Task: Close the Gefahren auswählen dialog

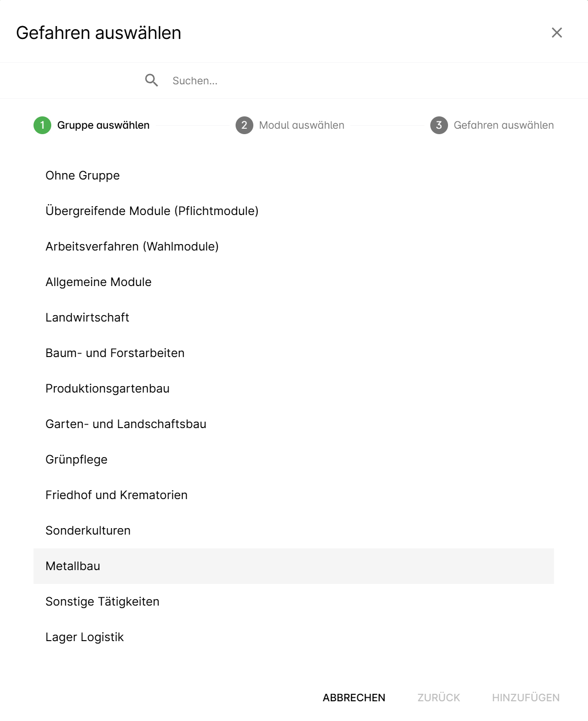Action: click(x=556, y=33)
